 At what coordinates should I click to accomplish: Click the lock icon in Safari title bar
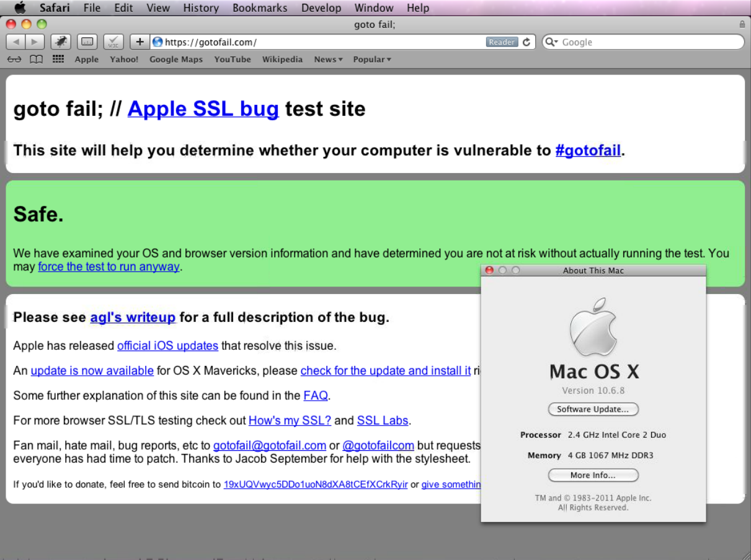tap(742, 25)
